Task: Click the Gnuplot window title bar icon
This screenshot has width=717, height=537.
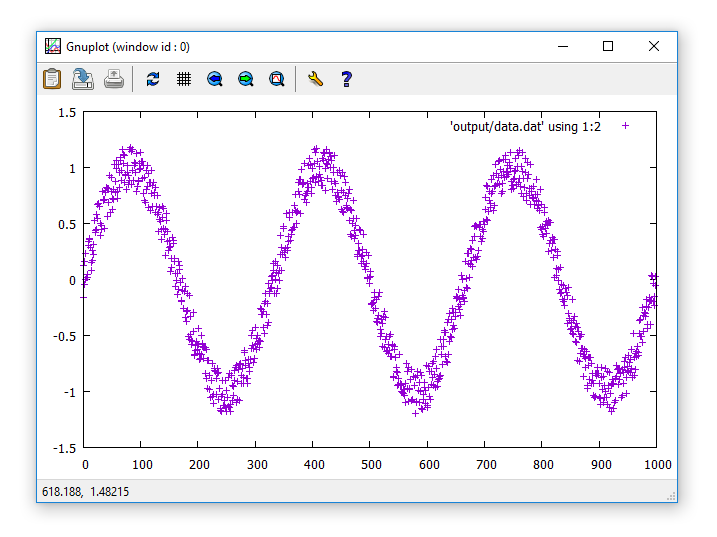Action: point(53,46)
